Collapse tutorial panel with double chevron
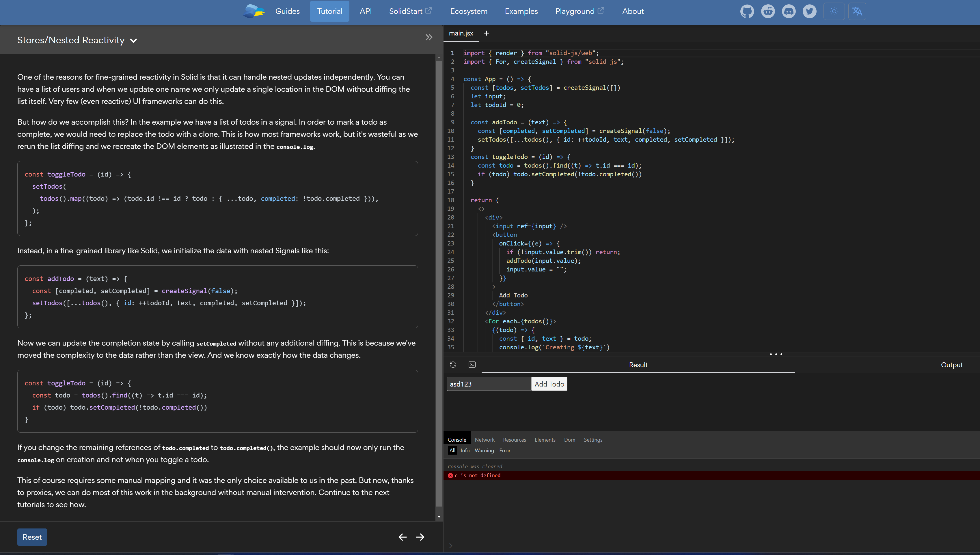Image resolution: width=980 pixels, height=555 pixels. (x=429, y=37)
